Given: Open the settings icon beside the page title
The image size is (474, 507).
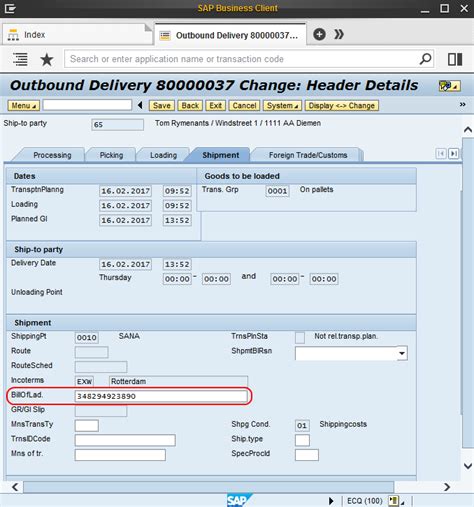Looking at the screenshot, I should coord(449,86).
